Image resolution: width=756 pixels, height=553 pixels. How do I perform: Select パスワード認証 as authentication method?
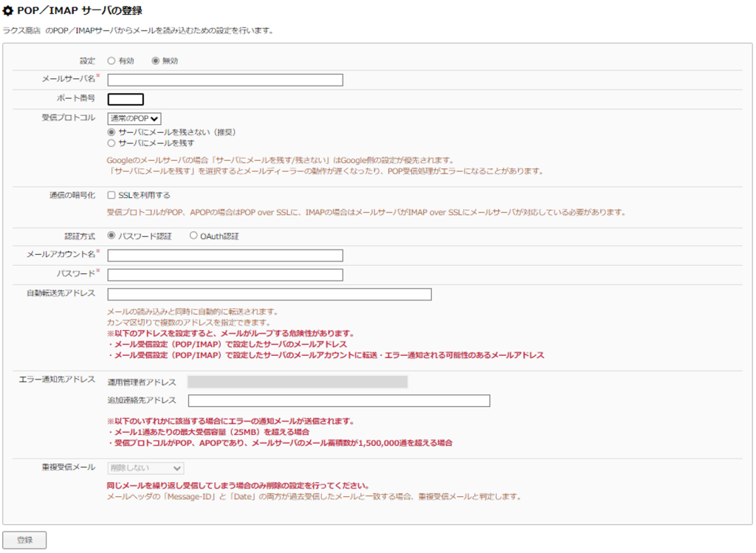111,236
